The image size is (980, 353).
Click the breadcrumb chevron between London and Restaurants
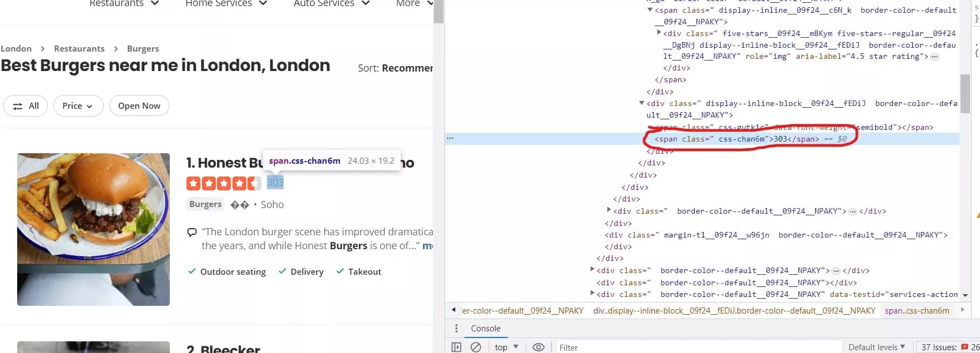pyautogui.click(x=42, y=49)
